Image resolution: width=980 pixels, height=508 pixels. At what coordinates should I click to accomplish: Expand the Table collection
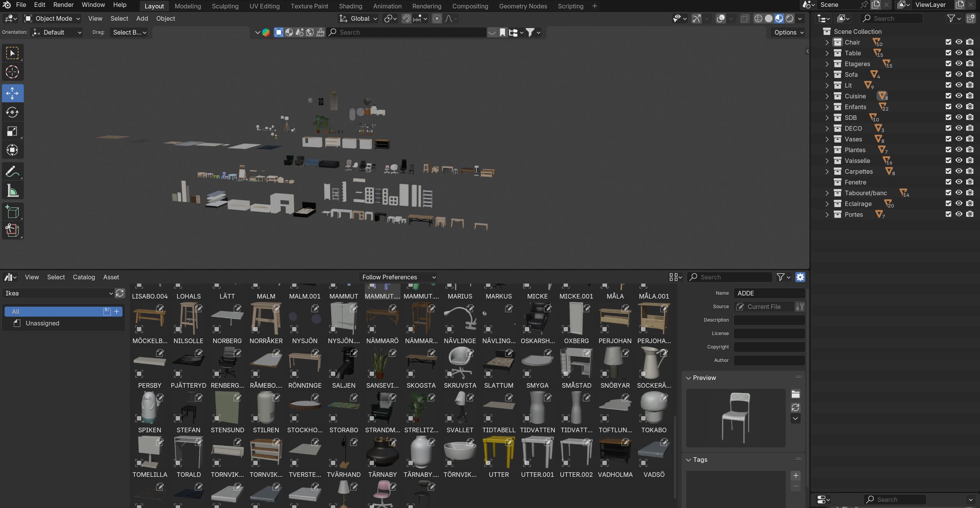click(x=827, y=53)
